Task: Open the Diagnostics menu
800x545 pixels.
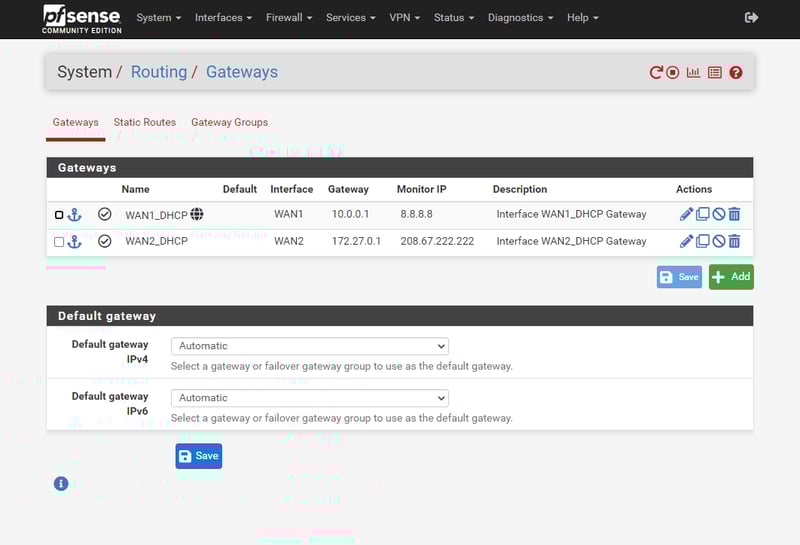Action: coord(520,18)
